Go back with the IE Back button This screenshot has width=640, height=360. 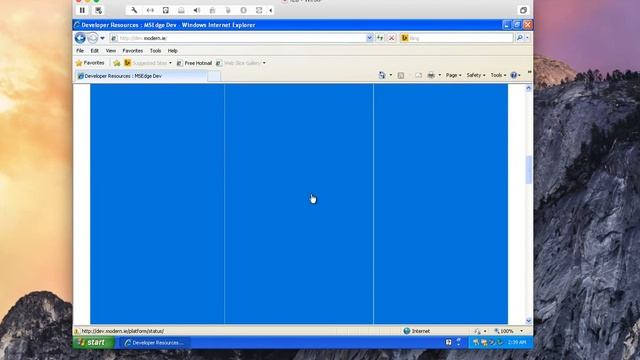(x=80, y=38)
